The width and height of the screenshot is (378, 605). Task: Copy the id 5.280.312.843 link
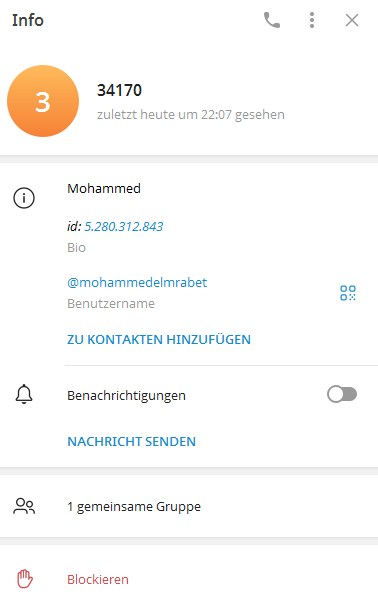tap(124, 226)
